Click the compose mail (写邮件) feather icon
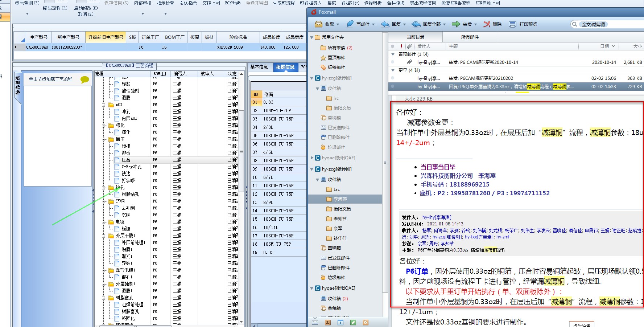 coord(350,24)
